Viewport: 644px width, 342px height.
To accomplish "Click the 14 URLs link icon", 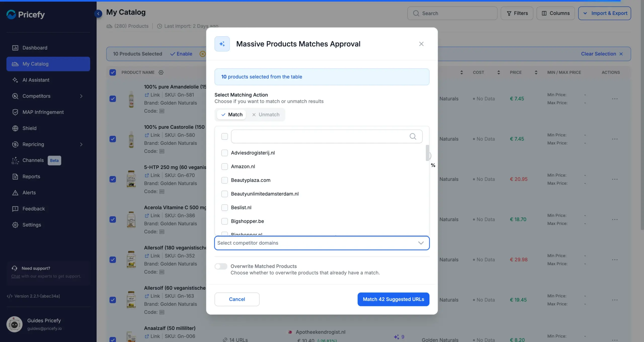I will (x=225, y=340).
